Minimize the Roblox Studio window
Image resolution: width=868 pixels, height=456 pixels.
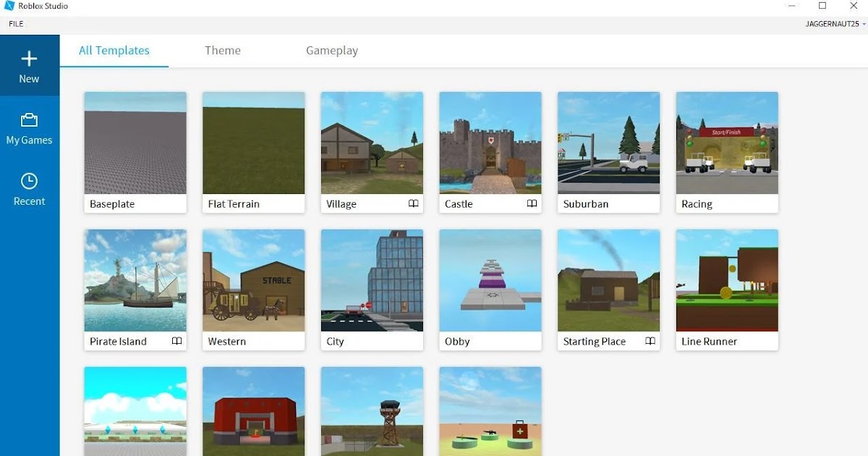pyautogui.click(x=792, y=6)
